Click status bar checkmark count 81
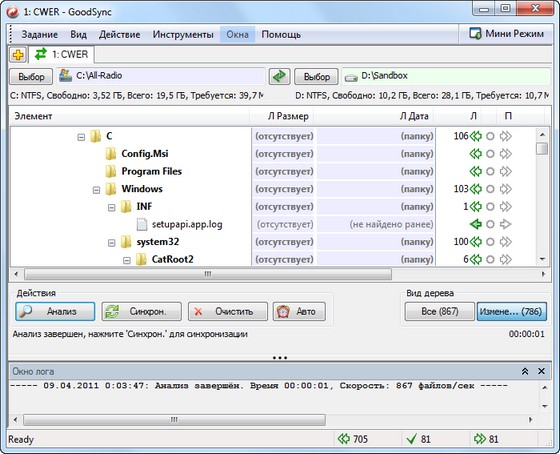 tap(419, 439)
